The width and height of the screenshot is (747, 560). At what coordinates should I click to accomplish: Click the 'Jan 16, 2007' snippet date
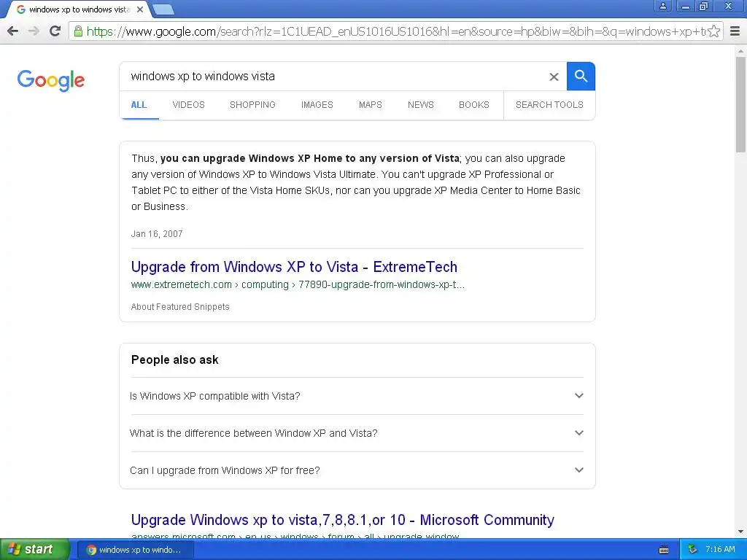[157, 234]
